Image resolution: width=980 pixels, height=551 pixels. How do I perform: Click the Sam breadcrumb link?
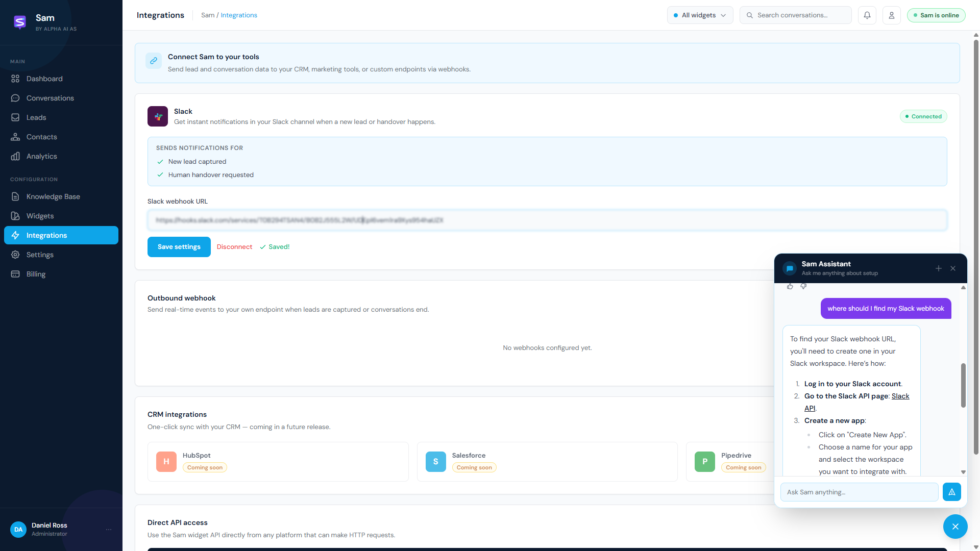click(208, 15)
